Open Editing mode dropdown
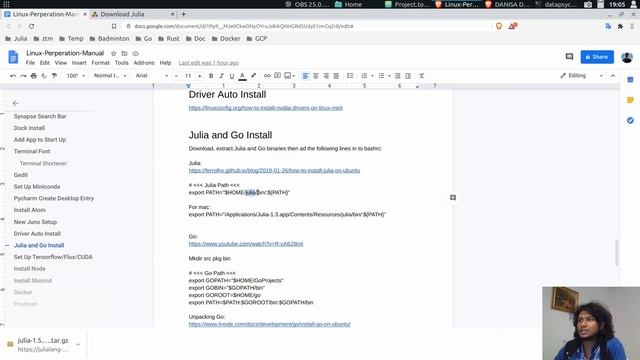Image resolution: width=640 pixels, height=360 pixels. (581, 76)
